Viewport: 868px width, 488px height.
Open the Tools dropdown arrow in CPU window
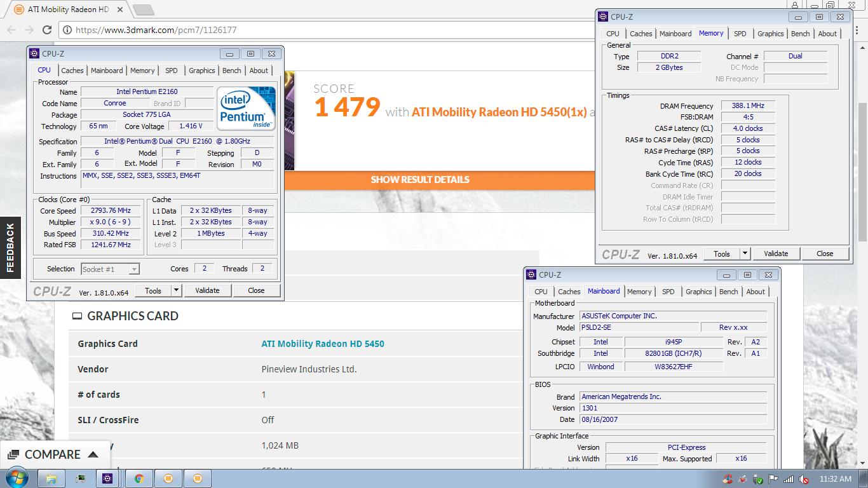pyautogui.click(x=176, y=290)
